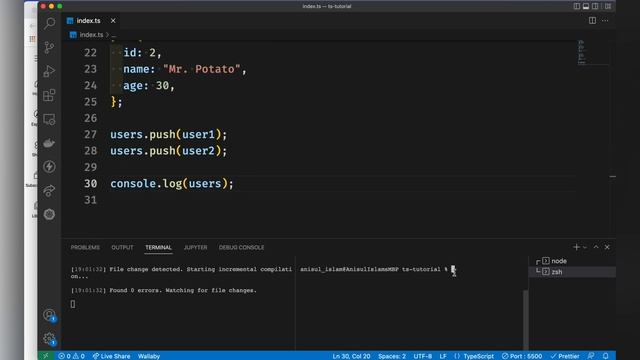
Task: Open the Search view in activity bar
Action: pos(49,23)
